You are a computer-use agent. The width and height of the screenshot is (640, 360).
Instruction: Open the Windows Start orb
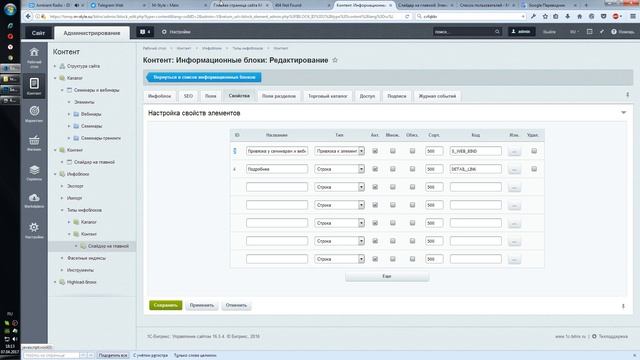(x=10, y=8)
